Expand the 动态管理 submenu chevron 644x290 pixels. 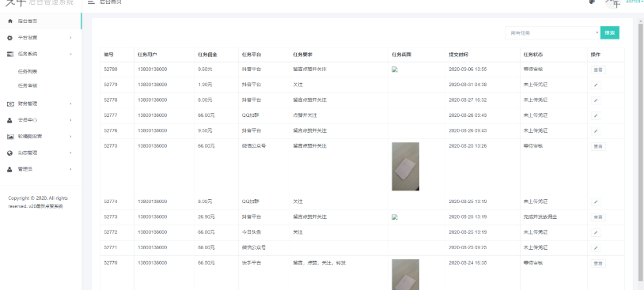click(x=70, y=153)
